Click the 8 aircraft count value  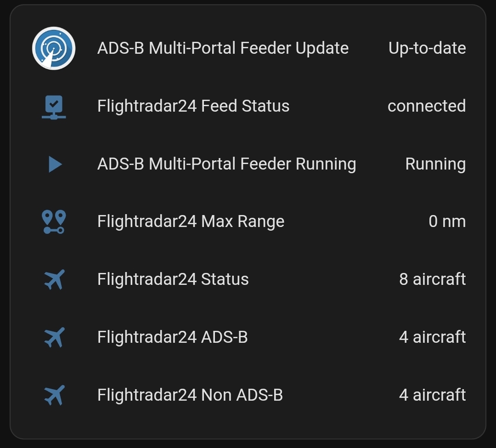click(432, 279)
